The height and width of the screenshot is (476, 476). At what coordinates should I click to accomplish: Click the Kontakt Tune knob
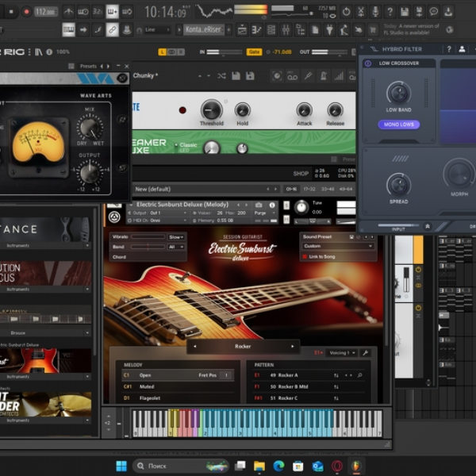click(x=301, y=207)
